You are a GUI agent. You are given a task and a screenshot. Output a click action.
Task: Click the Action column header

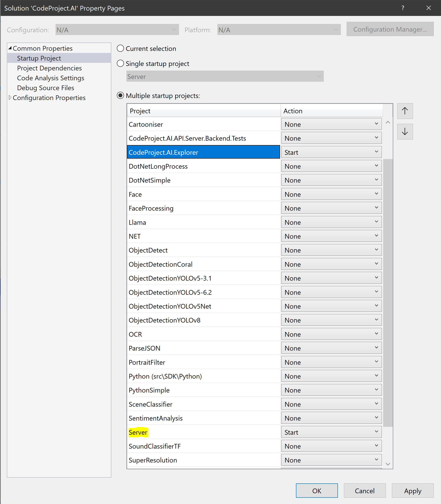332,111
